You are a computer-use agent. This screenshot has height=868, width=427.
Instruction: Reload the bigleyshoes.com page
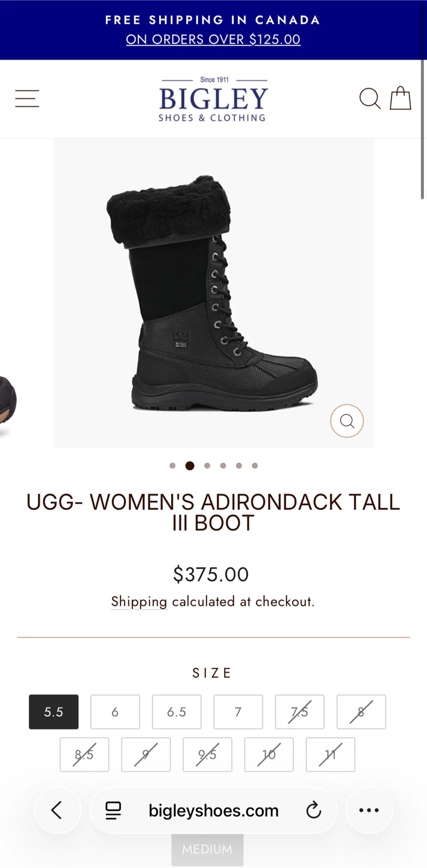314,810
